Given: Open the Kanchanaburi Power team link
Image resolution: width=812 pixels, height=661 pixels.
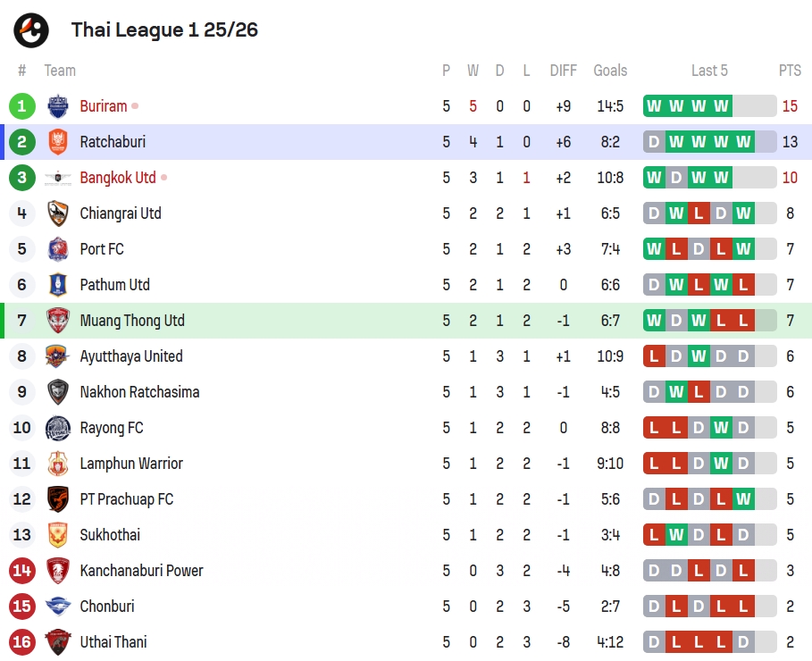Looking at the screenshot, I should (x=141, y=571).
